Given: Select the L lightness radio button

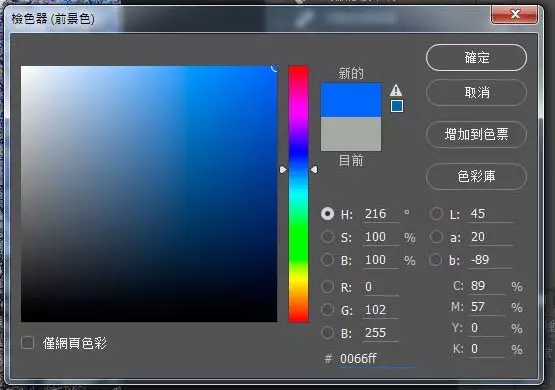Looking at the screenshot, I should pyautogui.click(x=436, y=214).
